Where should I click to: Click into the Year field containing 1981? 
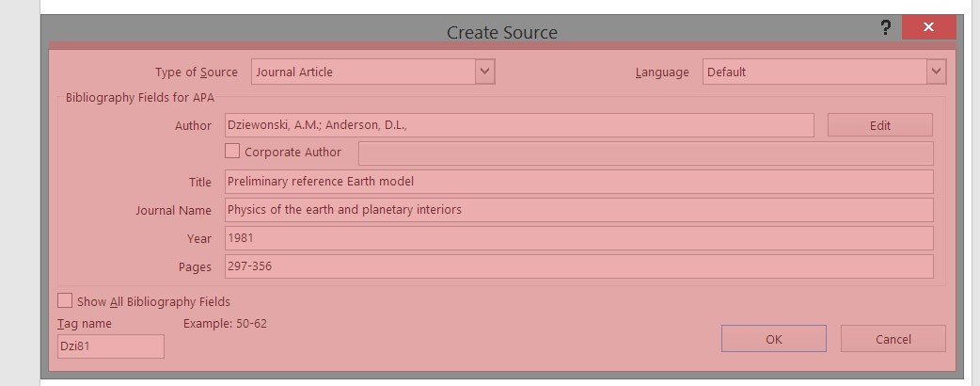(x=578, y=238)
